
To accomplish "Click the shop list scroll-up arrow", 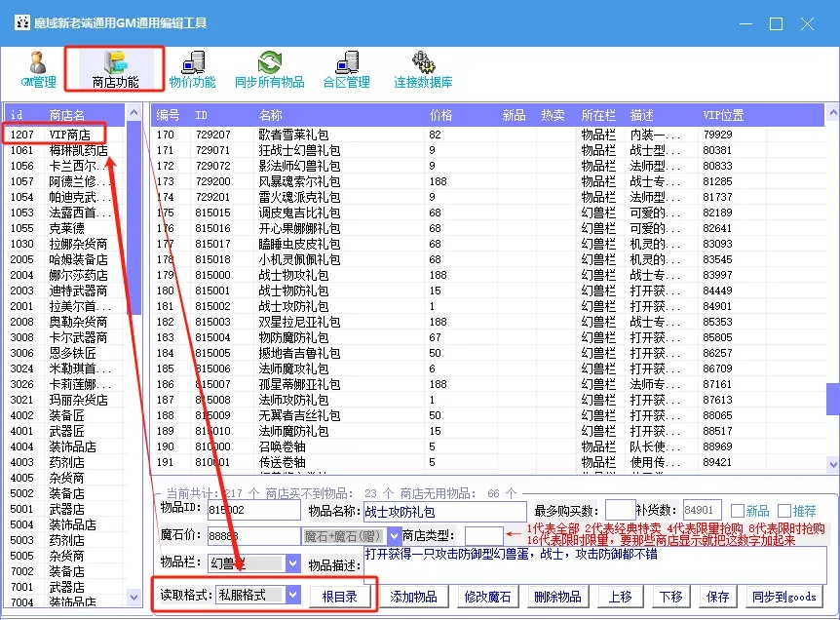I will [x=134, y=112].
